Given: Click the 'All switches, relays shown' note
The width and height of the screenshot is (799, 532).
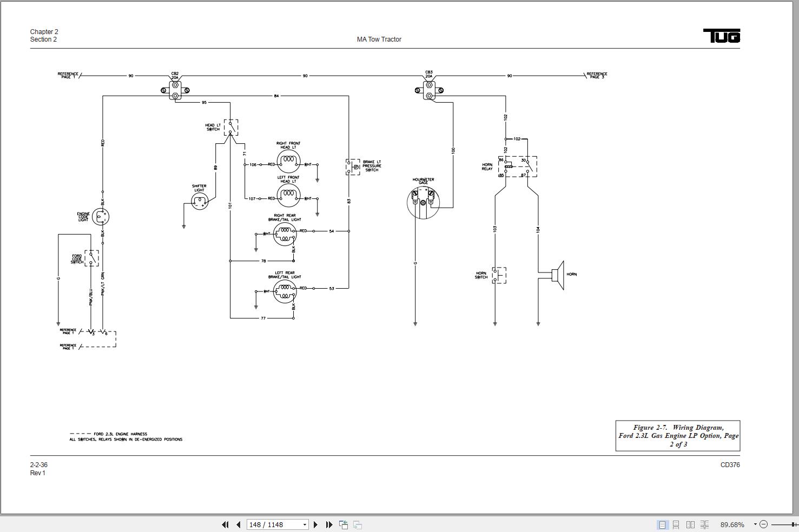Looking at the screenshot, I should pyautogui.click(x=126, y=440).
